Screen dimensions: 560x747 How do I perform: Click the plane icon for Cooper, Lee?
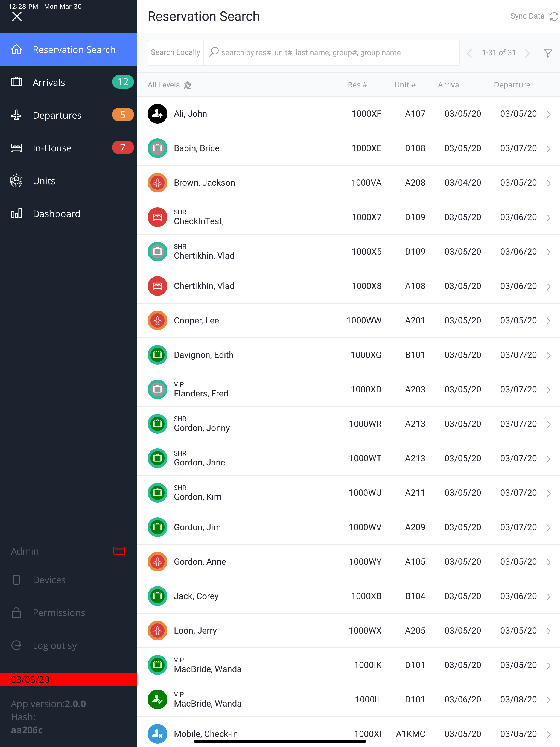[157, 320]
